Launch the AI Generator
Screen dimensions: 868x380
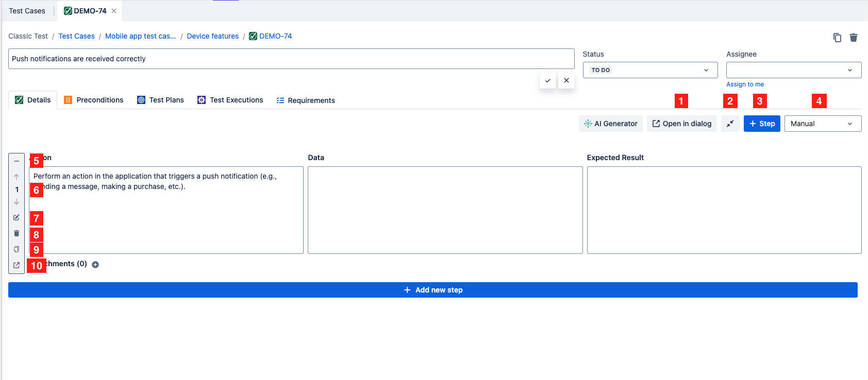(x=611, y=124)
